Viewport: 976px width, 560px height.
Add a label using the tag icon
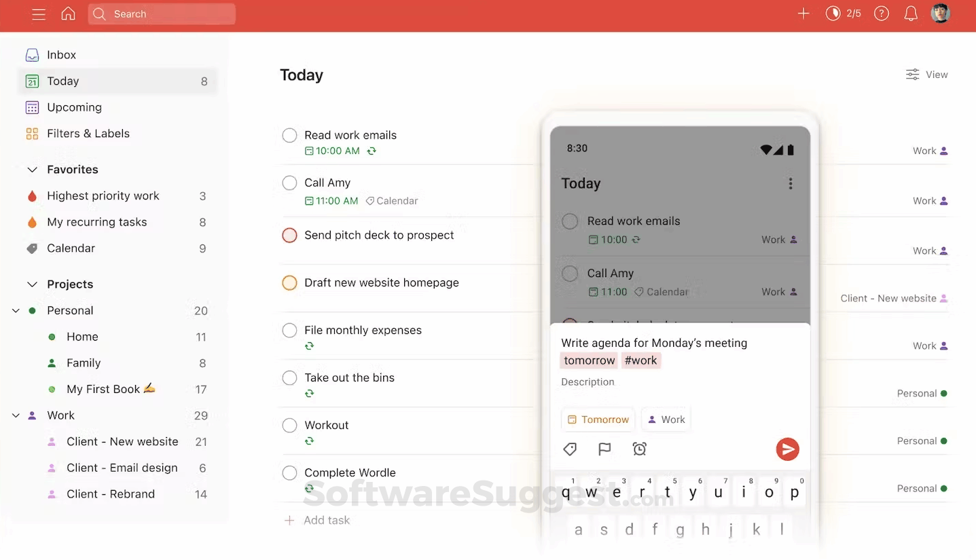(x=570, y=449)
